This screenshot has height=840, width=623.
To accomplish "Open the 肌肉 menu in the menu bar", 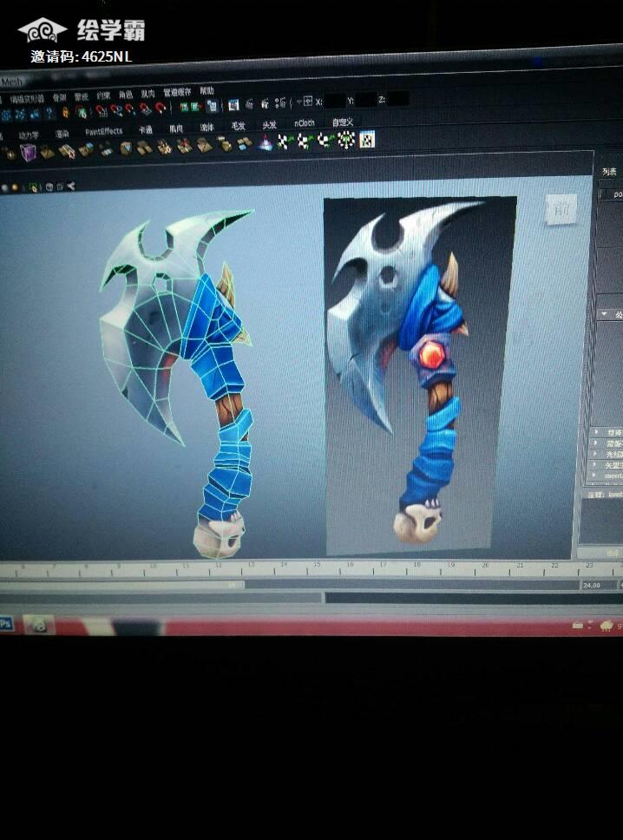I will coord(148,94).
